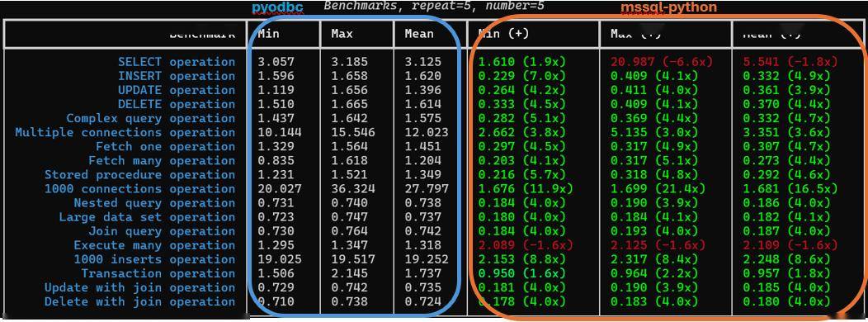Select the 'UPDATE operation' row label
Screen dimensions: 868x322
coord(177,90)
